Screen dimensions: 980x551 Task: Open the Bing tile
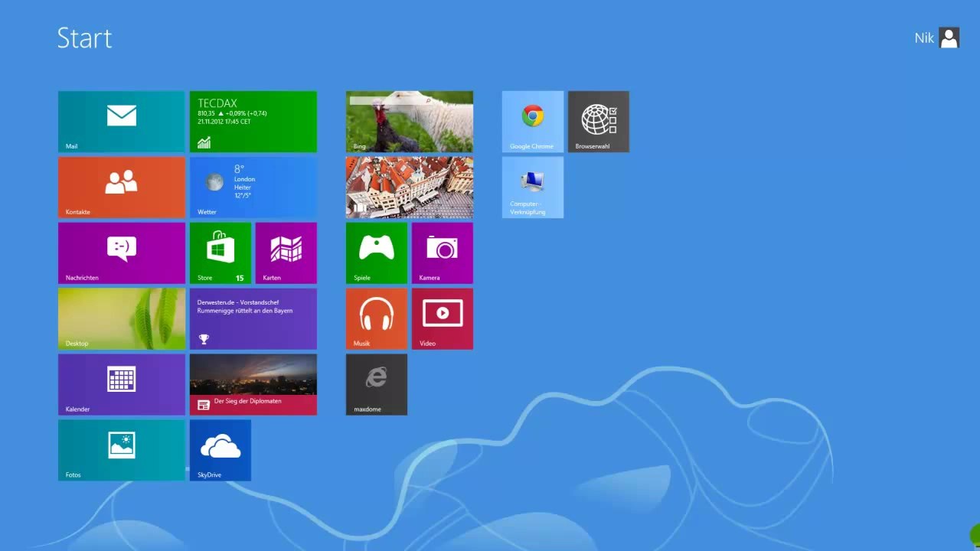coord(410,122)
